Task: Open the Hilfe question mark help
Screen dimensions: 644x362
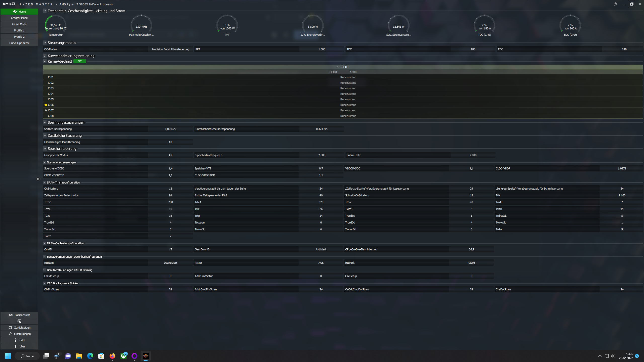Action: [x=15, y=340]
